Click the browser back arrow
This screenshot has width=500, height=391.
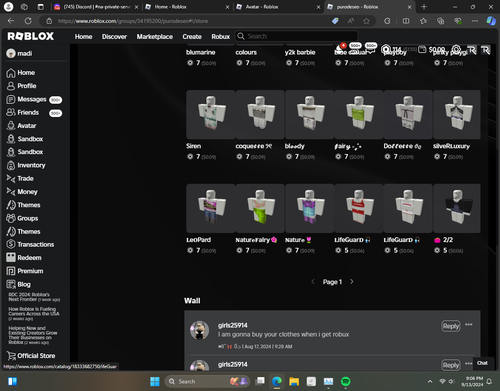tap(11, 21)
